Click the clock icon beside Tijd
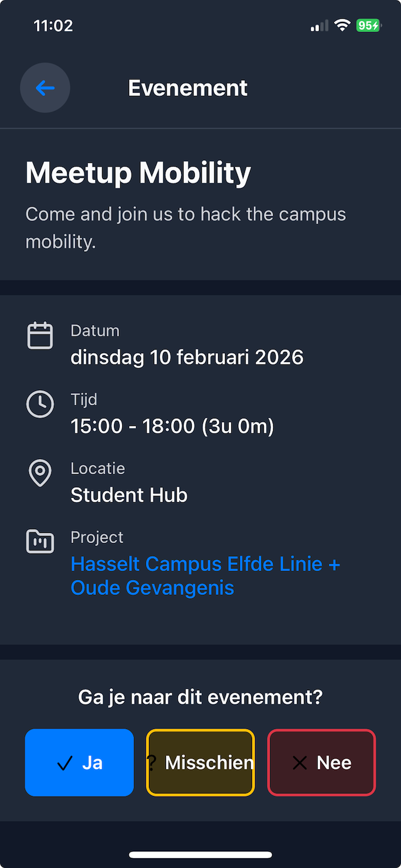 40,404
